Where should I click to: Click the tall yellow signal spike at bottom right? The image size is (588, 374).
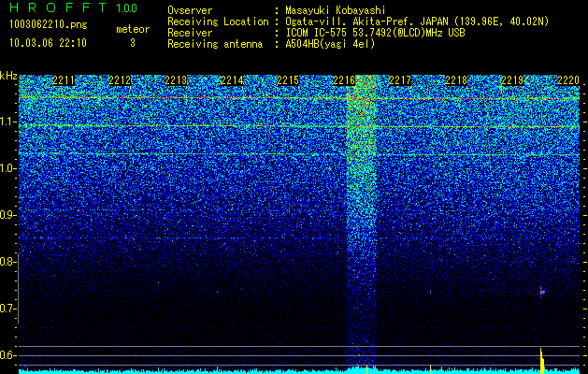542,360
